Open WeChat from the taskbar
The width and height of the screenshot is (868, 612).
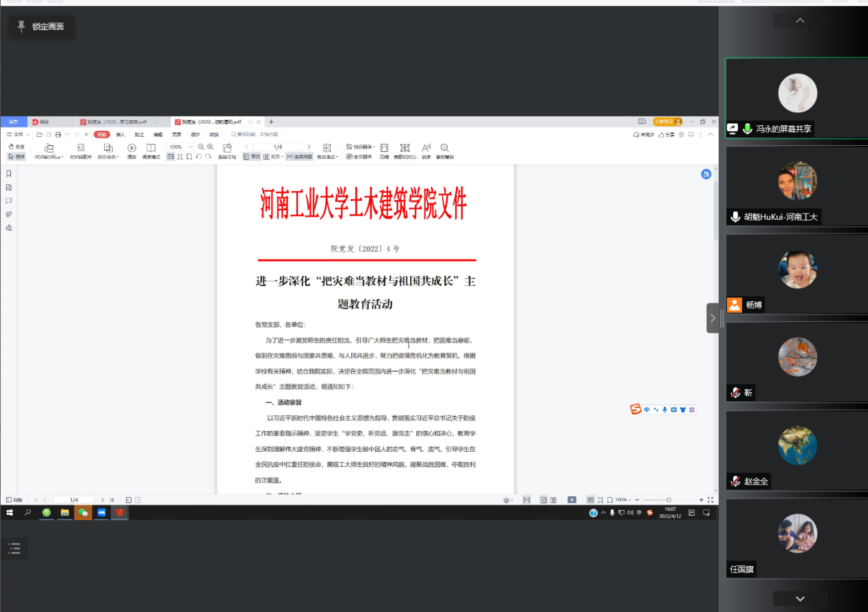[x=84, y=512]
